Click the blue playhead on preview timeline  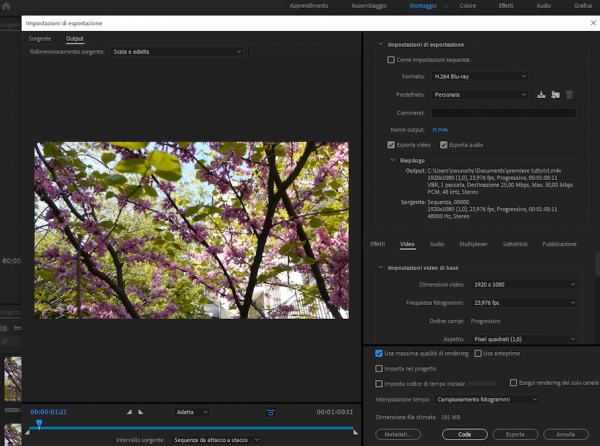(x=39, y=424)
